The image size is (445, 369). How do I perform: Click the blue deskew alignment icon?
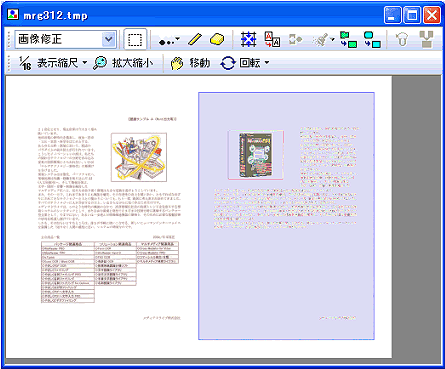249,39
